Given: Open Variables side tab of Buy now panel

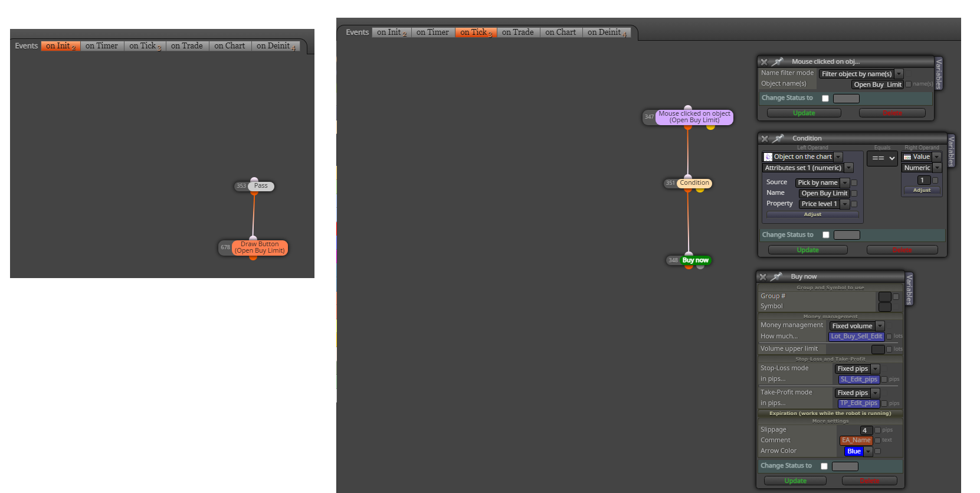Looking at the screenshot, I should 909,289.
